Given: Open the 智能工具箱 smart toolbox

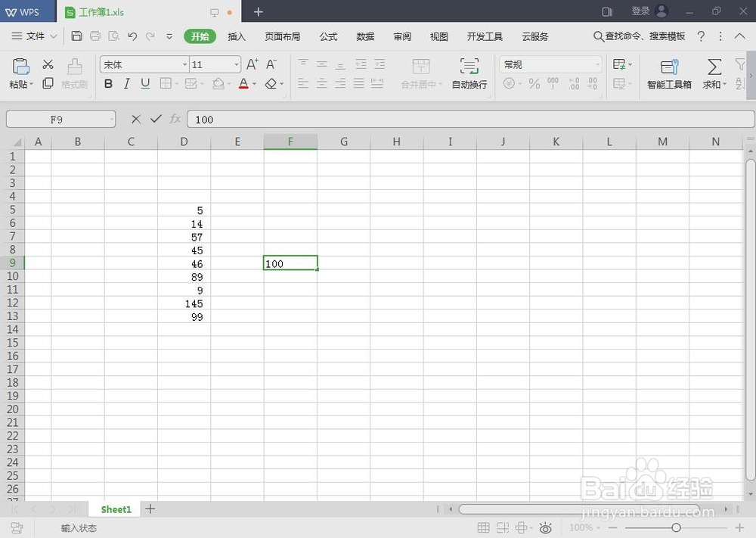Looking at the screenshot, I should click(x=668, y=73).
